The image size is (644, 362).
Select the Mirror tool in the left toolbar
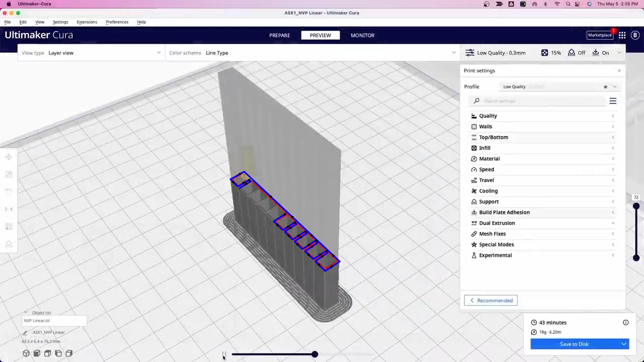click(x=8, y=209)
